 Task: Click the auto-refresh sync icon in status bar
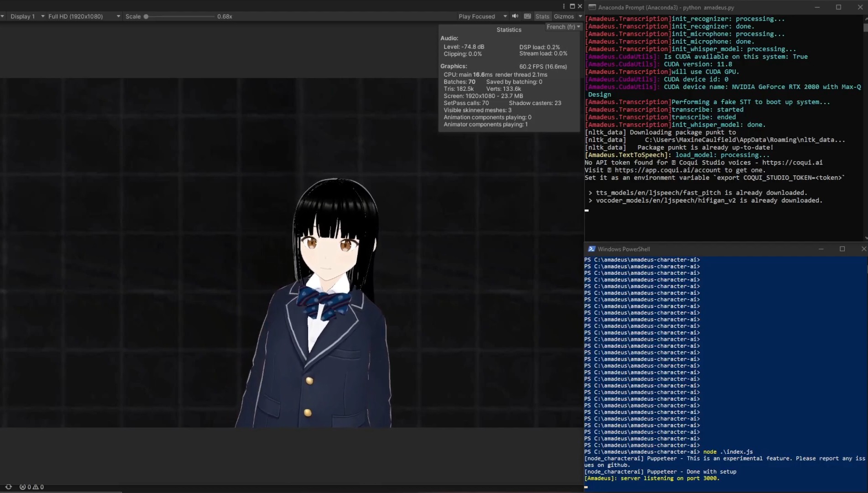click(x=8, y=487)
